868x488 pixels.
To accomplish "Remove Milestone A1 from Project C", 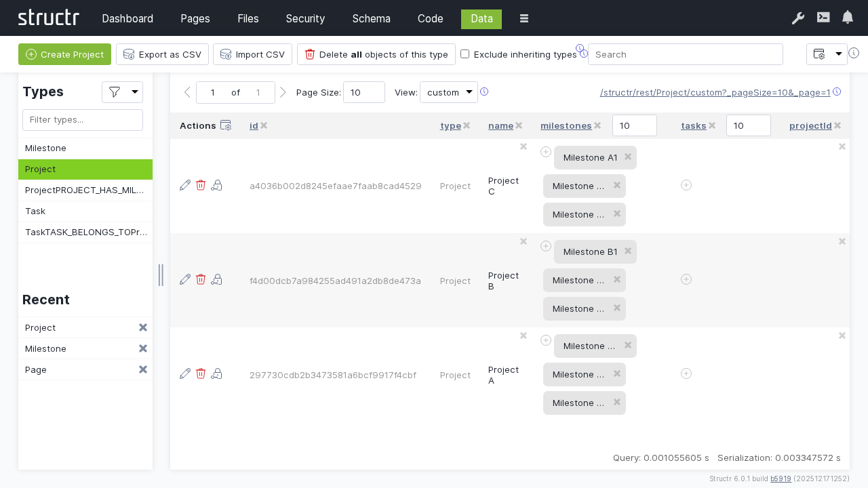I will pyautogui.click(x=628, y=157).
